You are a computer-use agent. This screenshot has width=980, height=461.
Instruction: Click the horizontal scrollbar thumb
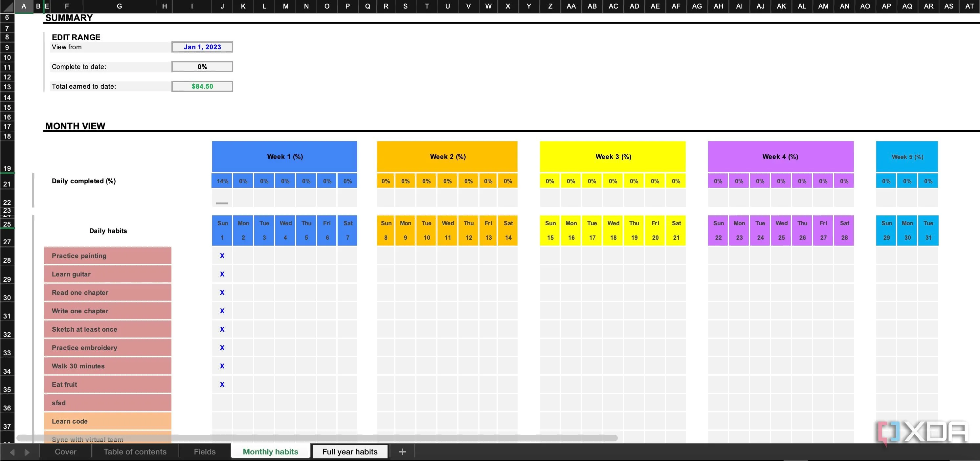point(317,438)
